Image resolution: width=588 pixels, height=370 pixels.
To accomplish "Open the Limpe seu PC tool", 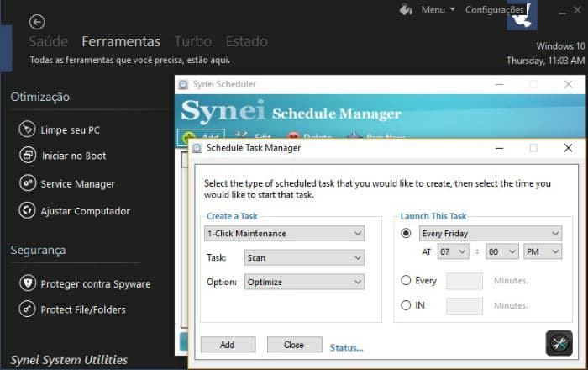I will 60,129.
